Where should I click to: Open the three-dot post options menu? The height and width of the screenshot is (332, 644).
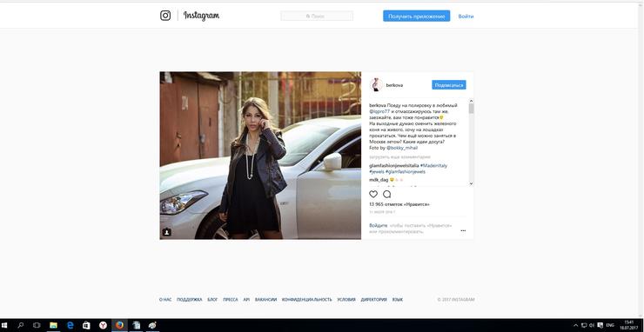tap(463, 230)
